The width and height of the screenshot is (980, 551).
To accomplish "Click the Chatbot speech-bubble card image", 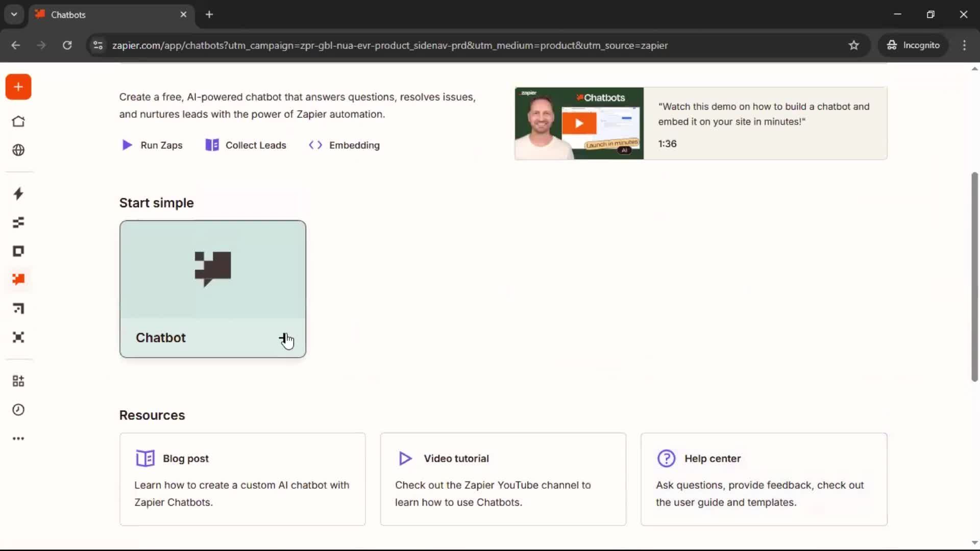I will [x=213, y=269].
